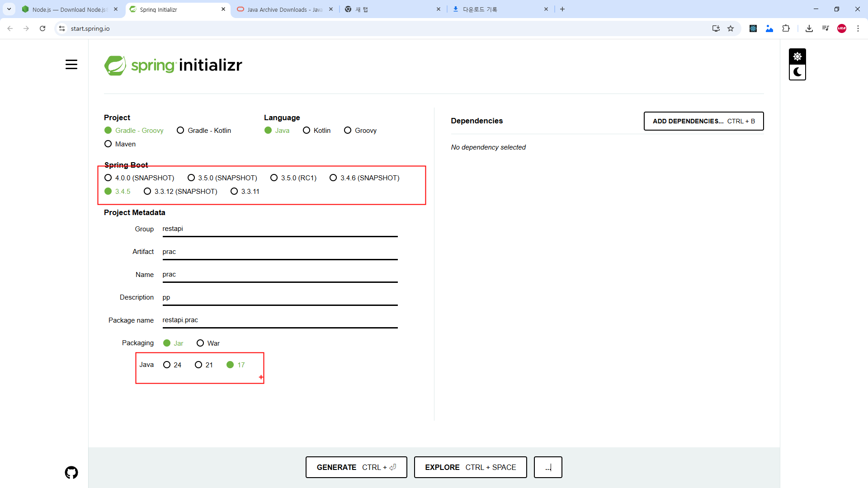Select Spring Boot 3.3.11
This screenshot has height=488, width=868.
tap(245, 192)
